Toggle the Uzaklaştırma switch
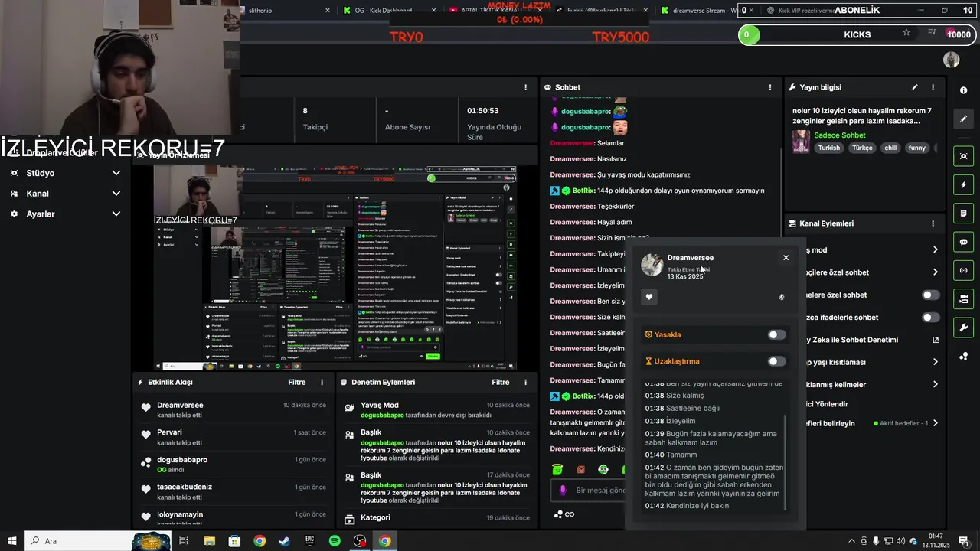Screen dimensions: 980x551 (x=776, y=361)
